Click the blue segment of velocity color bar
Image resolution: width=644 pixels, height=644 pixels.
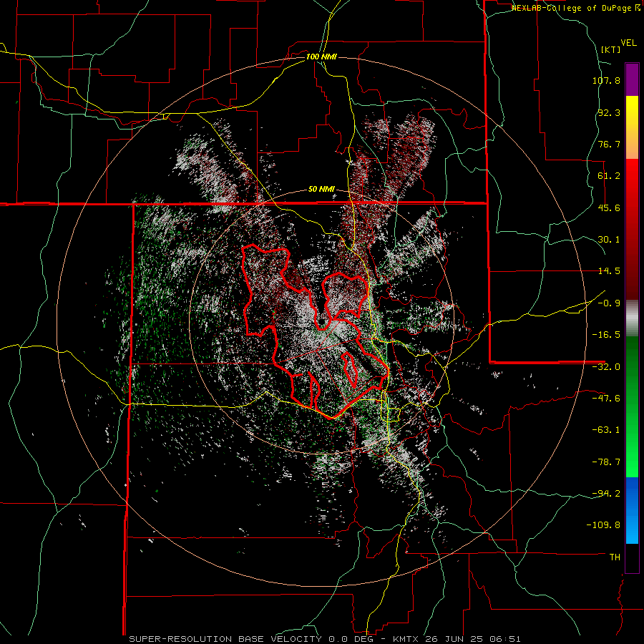[x=632, y=510]
